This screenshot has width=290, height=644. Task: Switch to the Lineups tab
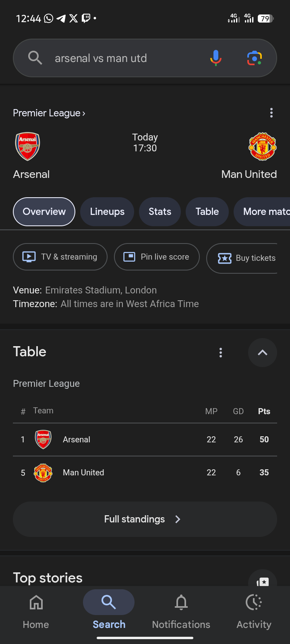[x=107, y=212]
